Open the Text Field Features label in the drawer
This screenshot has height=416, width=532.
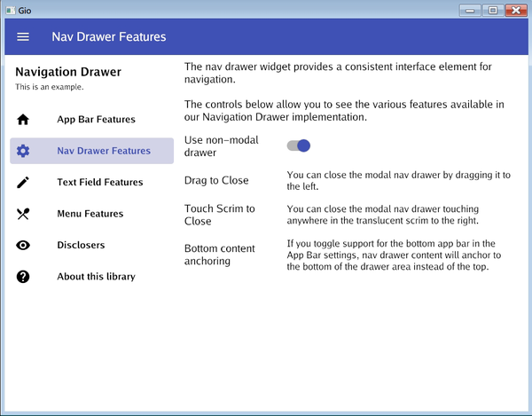click(x=99, y=183)
